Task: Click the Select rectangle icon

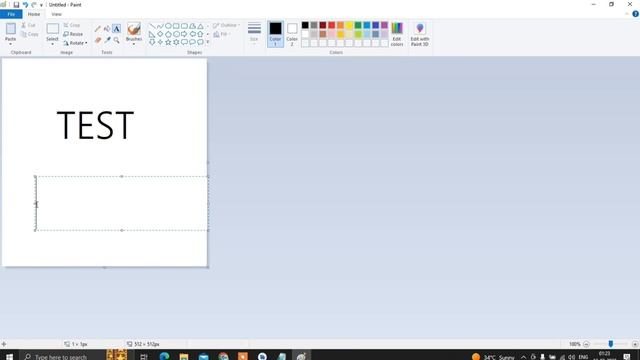Action: pos(53,29)
